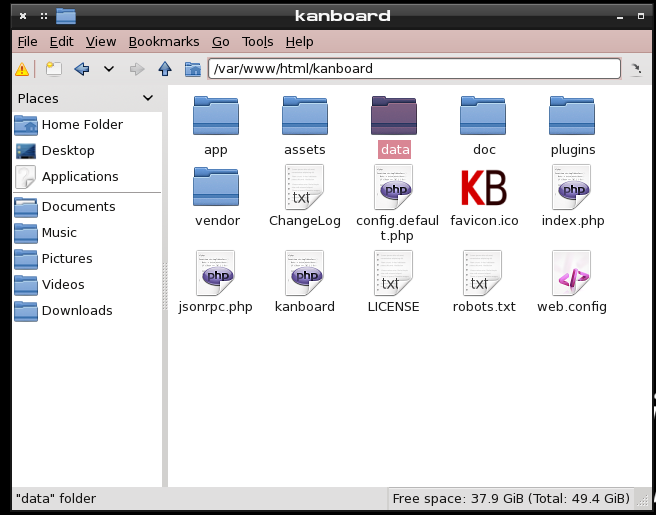The image size is (656, 515).
Task: Open the Edit menu
Action: pos(62,42)
